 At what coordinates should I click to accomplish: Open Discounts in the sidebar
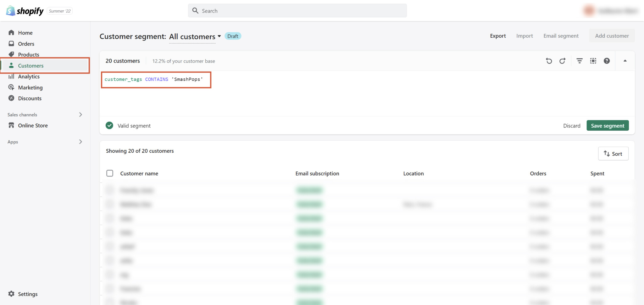pyautogui.click(x=30, y=98)
